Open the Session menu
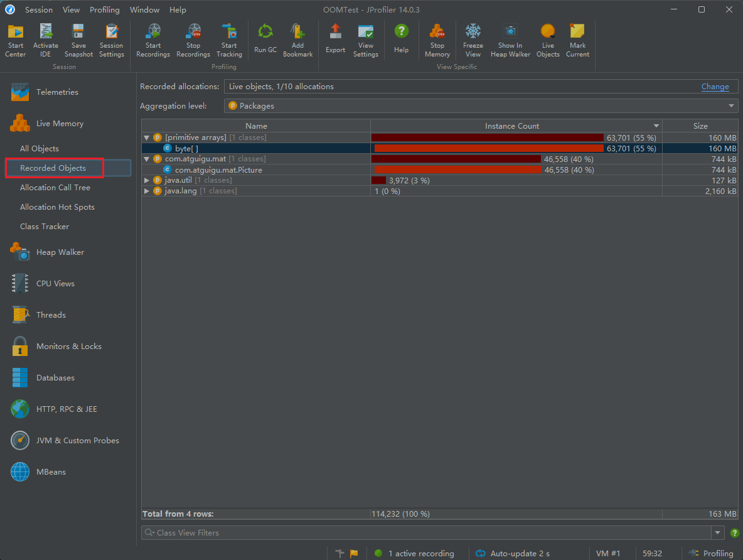 tap(39, 9)
